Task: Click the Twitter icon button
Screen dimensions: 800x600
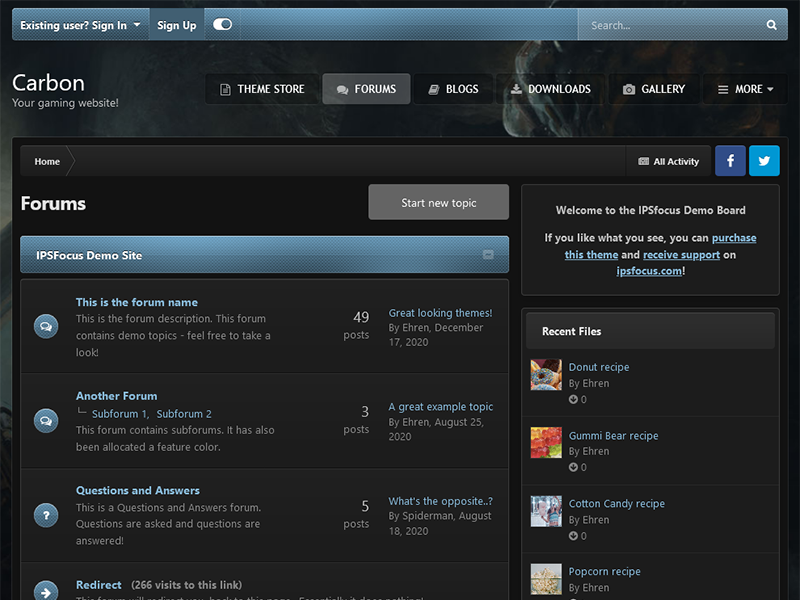Action: (x=764, y=161)
